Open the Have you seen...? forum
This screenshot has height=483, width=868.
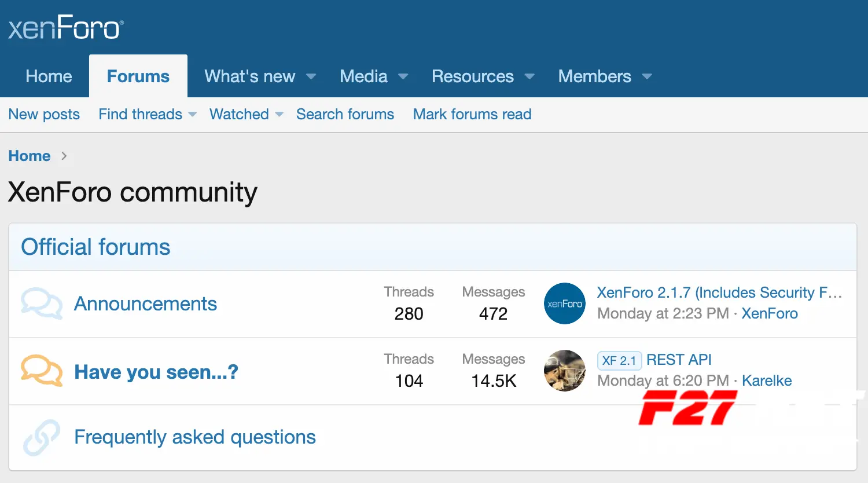pos(156,372)
